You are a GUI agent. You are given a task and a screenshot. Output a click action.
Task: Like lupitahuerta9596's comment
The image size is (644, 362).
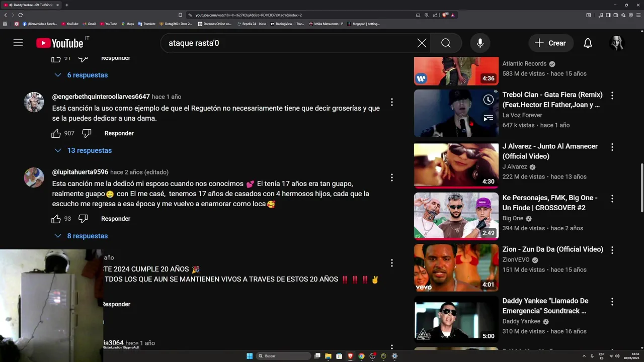coord(56,219)
